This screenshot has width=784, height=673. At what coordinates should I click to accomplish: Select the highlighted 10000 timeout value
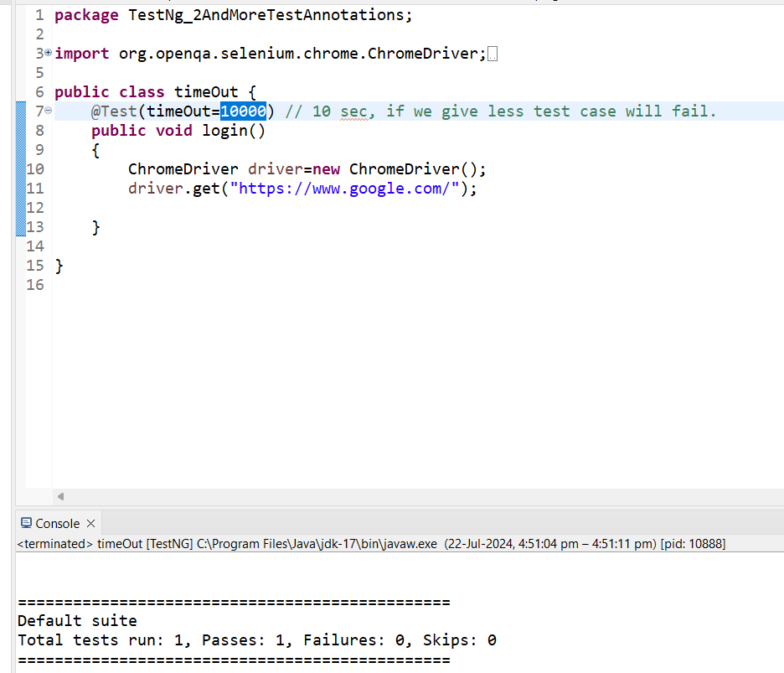click(243, 111)
